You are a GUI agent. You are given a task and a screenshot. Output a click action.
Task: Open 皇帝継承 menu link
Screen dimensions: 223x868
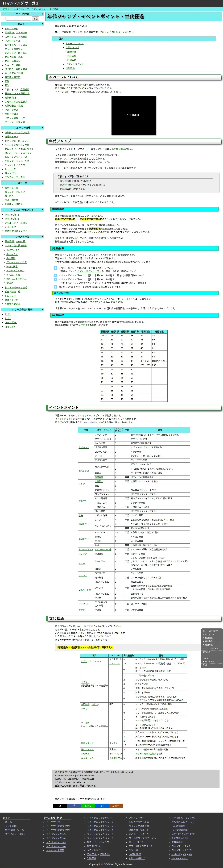[25, 90]
